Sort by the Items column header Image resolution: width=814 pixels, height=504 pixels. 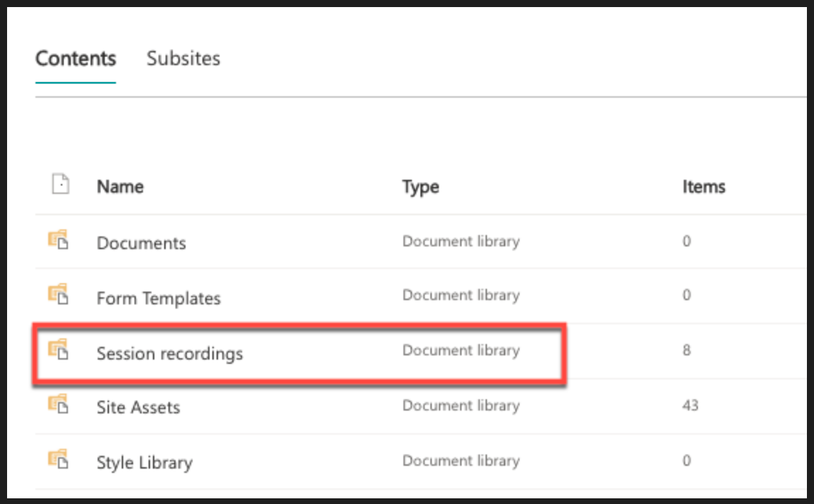click(702, 186)
